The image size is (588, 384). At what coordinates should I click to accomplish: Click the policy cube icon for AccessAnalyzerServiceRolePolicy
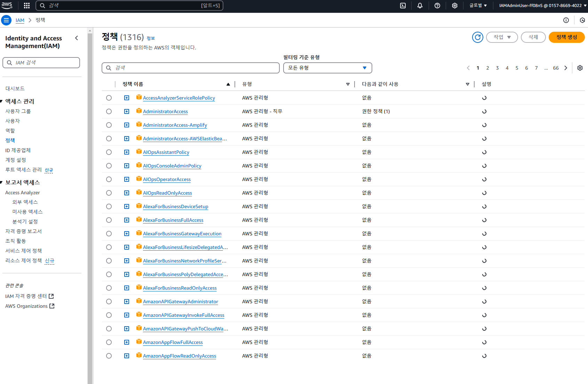[x=139, y=97]
